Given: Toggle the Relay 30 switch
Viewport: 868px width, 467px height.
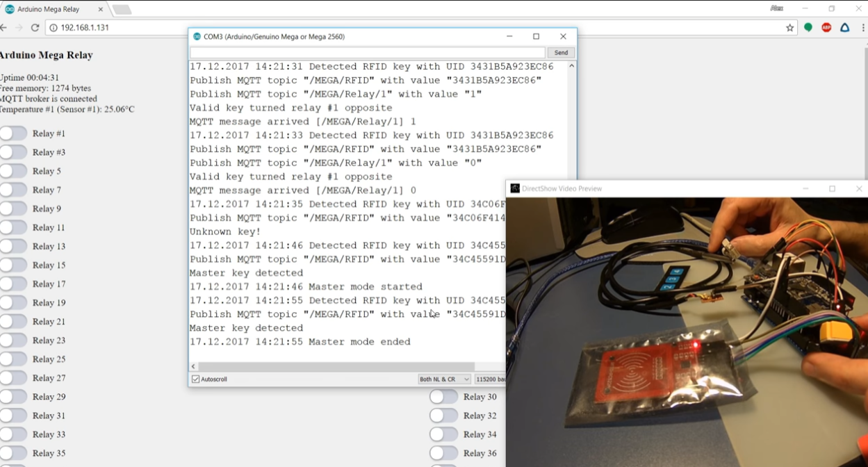Looking at the screenshot, I should 443,397.
